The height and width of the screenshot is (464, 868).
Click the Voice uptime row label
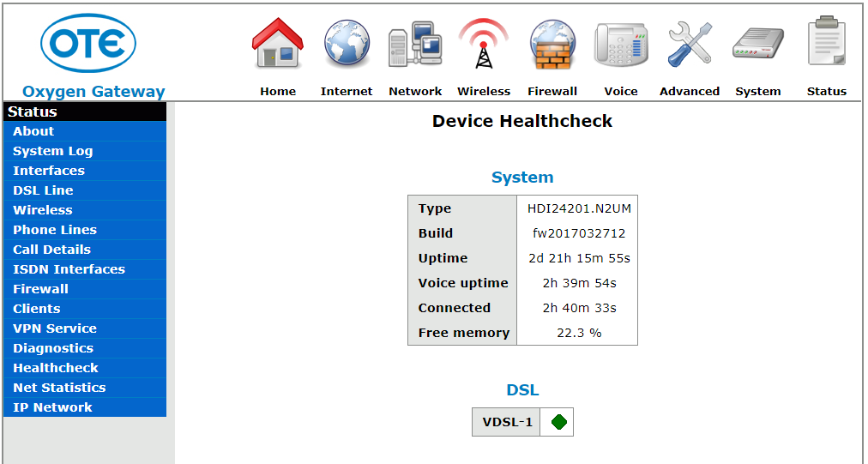click(x=463, y=283)
